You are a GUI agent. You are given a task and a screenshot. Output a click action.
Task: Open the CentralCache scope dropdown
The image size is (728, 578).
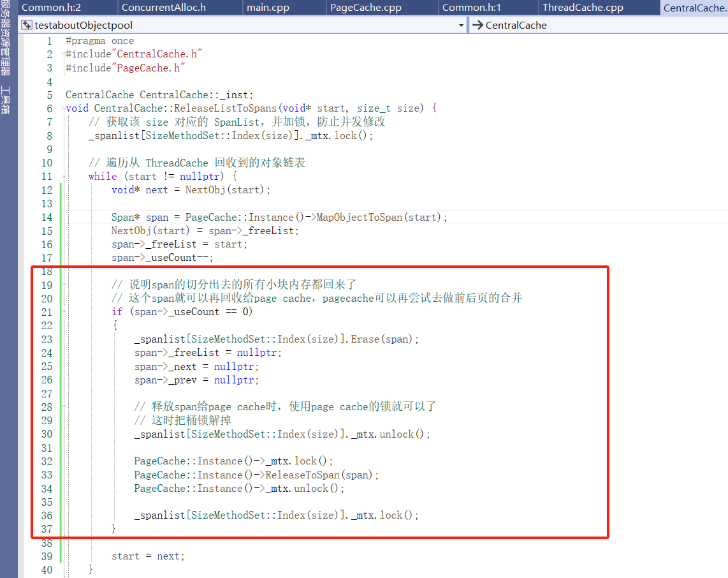[x=599, y=25]
